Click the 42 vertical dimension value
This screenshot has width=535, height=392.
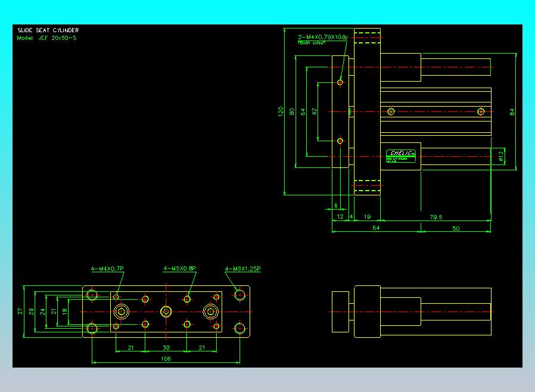(x=314, y=111)
